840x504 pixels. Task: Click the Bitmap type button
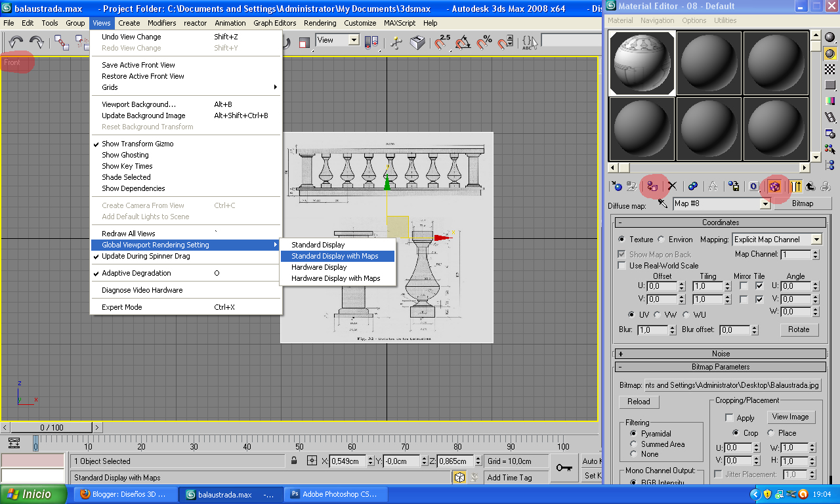tap(803, 203)
